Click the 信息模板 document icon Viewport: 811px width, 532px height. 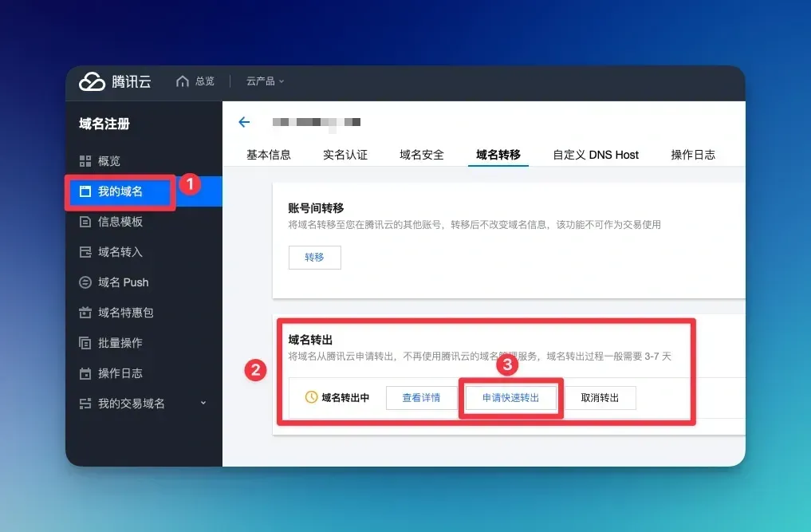pos(85,222)
